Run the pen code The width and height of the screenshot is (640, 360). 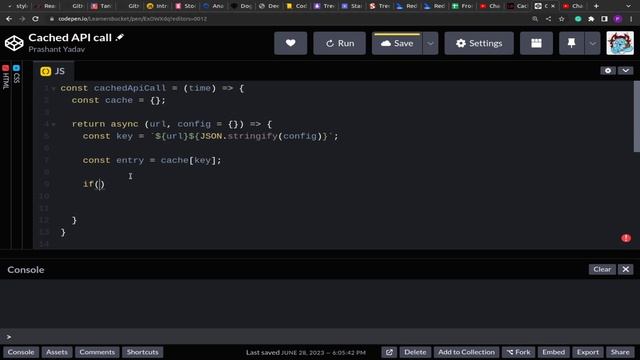click(x=339, y=43)
